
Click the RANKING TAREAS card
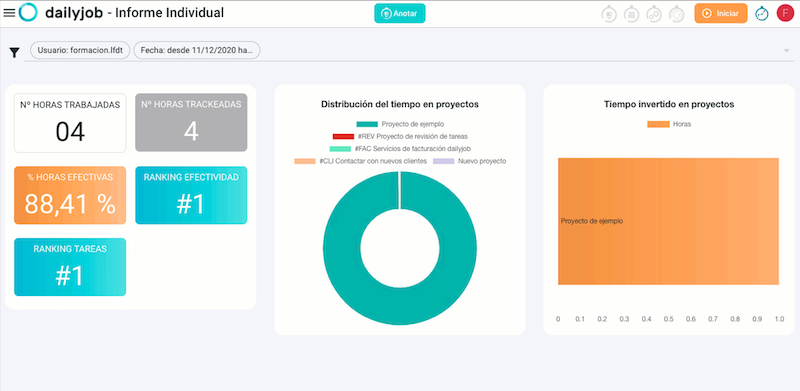[x=70, y=267]
